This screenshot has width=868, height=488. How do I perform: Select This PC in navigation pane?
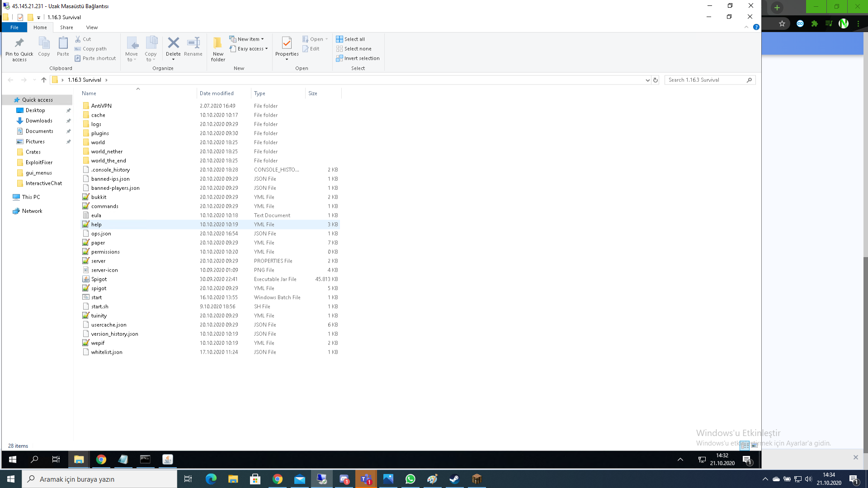click(x=31, y=197)
